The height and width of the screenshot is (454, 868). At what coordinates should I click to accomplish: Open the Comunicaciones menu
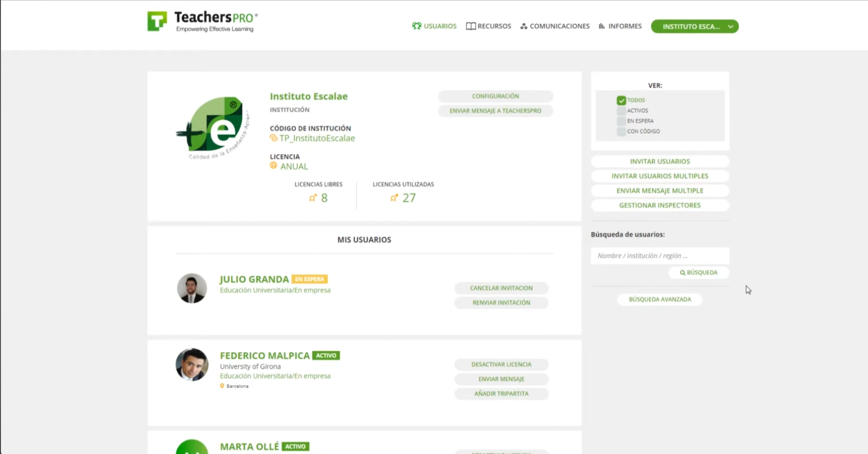pyautogui.click(x=555, y=26)
